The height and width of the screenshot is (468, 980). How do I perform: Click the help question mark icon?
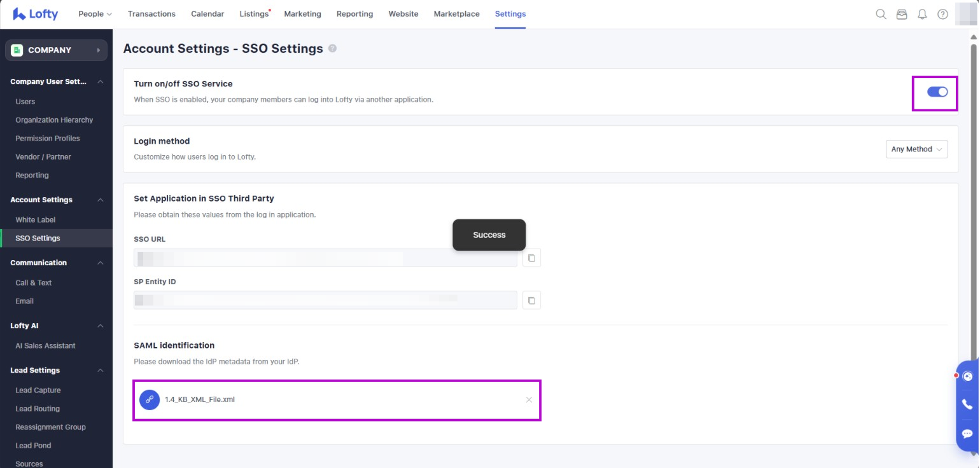pos(942,14)
